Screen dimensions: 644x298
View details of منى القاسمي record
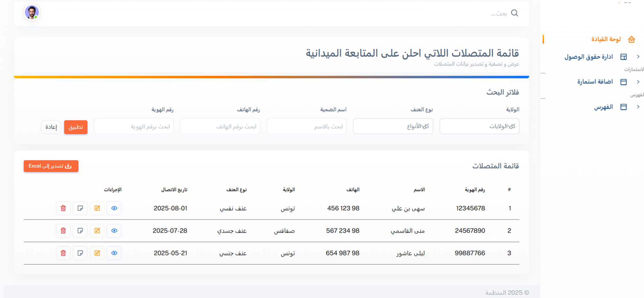click(x=114, y=231)
